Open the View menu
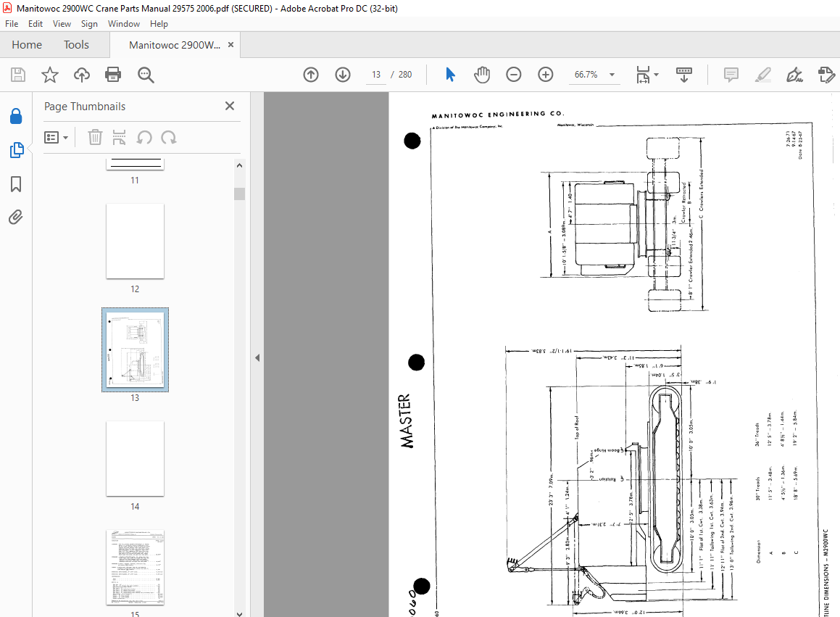Screen dimensions: 840x617 [x=62, y=24]
